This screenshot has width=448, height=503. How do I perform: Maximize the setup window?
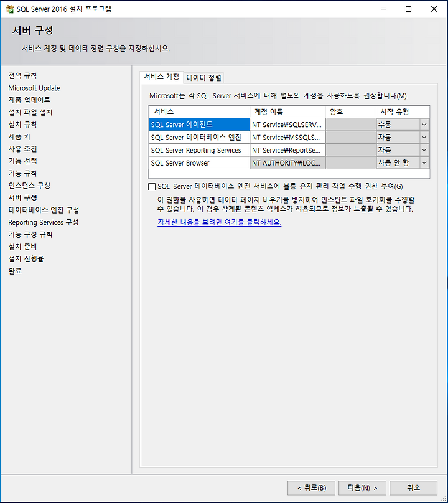[409, 9]
